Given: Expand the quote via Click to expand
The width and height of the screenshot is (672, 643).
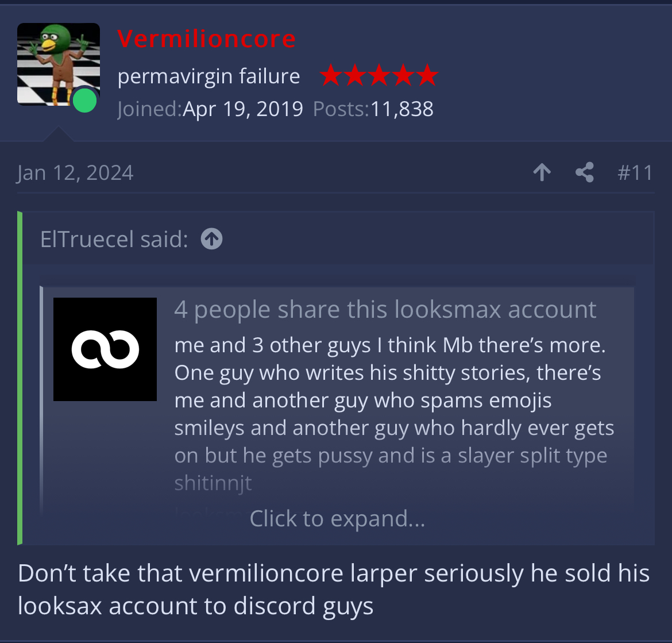Looking at the screenshot, I should pos(337,519).
